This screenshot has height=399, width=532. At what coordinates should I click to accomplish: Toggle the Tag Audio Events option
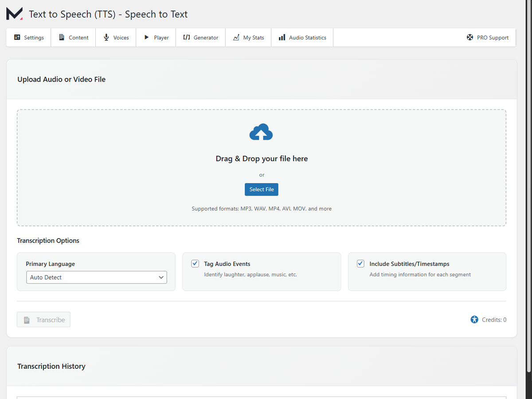click(195, 263)
